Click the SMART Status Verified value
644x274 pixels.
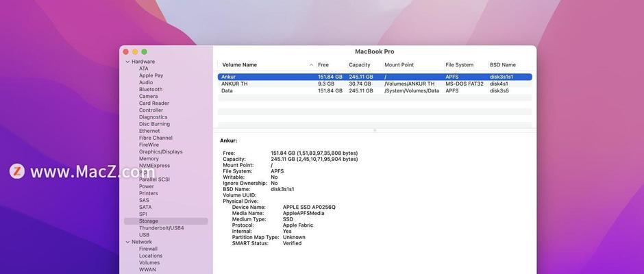[292, 243]
